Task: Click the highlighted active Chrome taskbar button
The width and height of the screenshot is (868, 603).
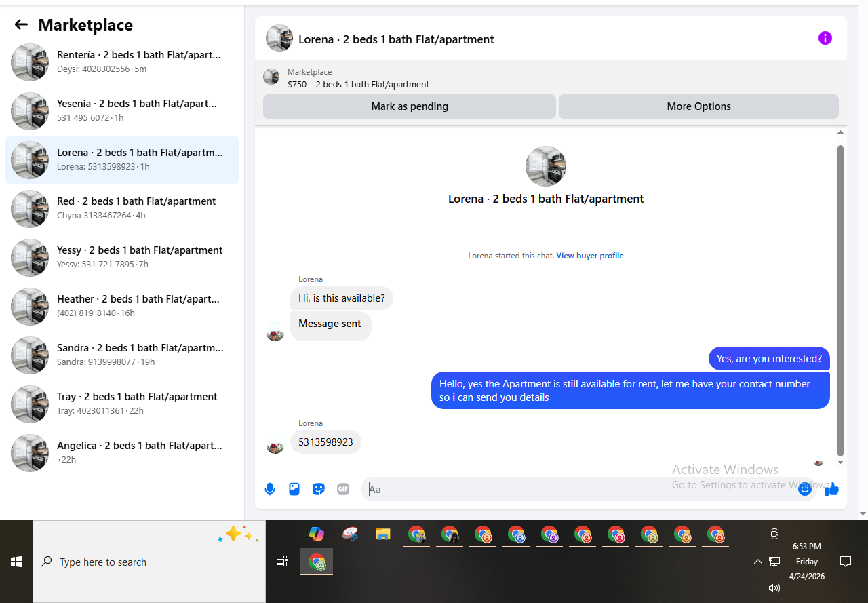Action: point(317,562)
